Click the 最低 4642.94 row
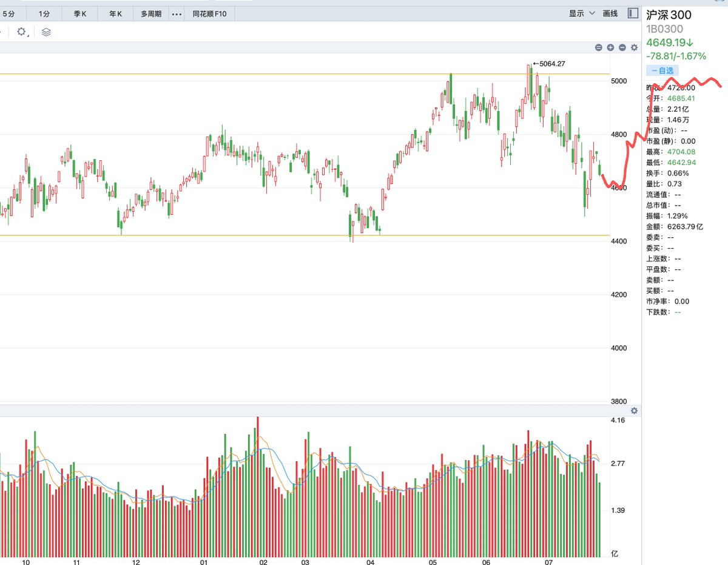 click(671, 163)
